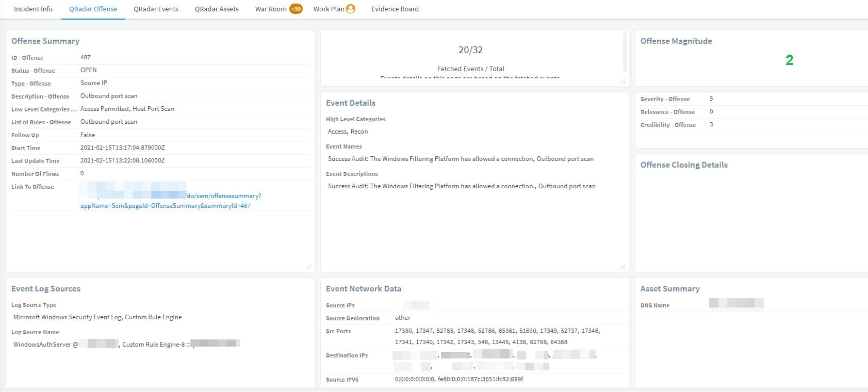Screen dimensions: 868x392
Task: Click the Fetched Events panel resize handle
Action: (x=623, y=81)
